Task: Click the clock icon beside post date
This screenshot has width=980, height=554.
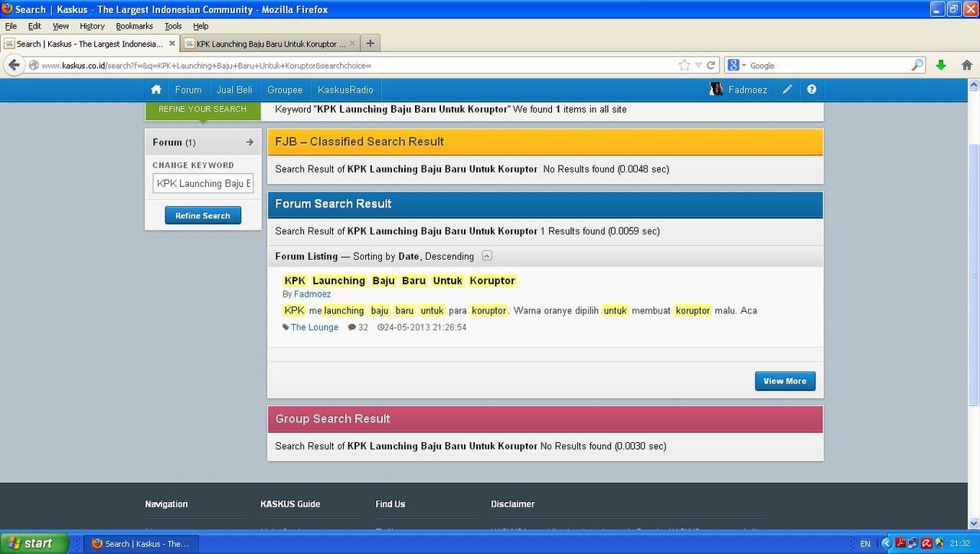Action: pos(381,327)
